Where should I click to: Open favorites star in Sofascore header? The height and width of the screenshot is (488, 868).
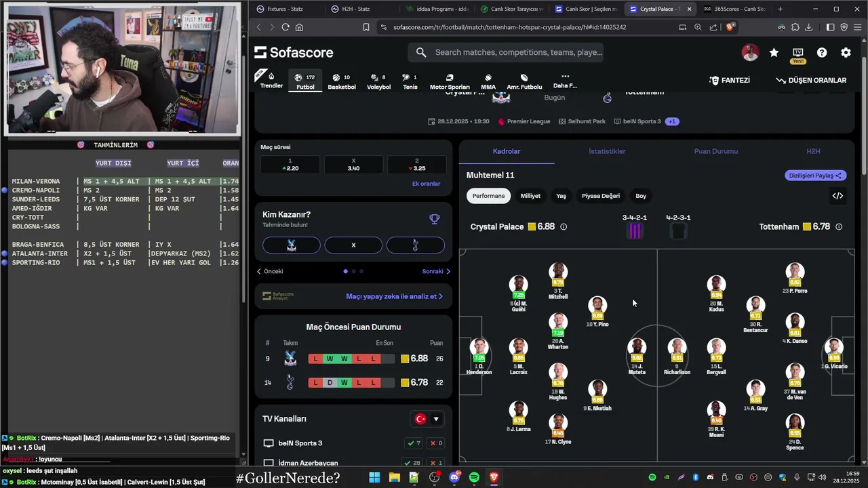(774, 52)
